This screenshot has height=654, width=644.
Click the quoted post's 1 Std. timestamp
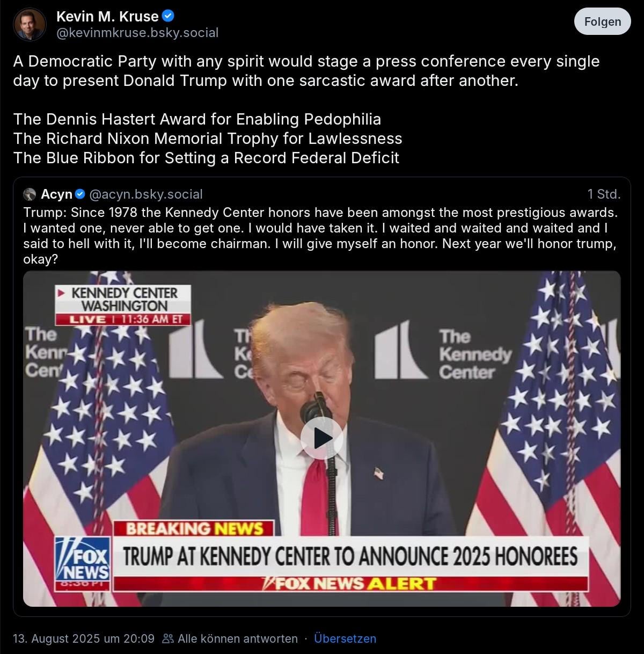tap(604, 194)
